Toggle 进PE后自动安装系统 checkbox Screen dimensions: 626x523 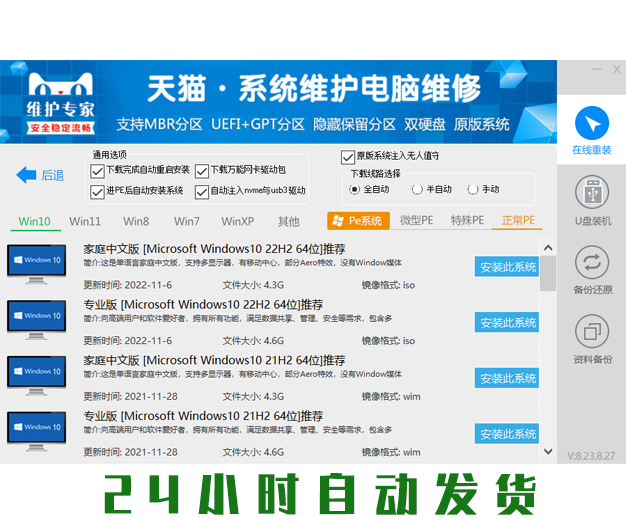point(97,192)
